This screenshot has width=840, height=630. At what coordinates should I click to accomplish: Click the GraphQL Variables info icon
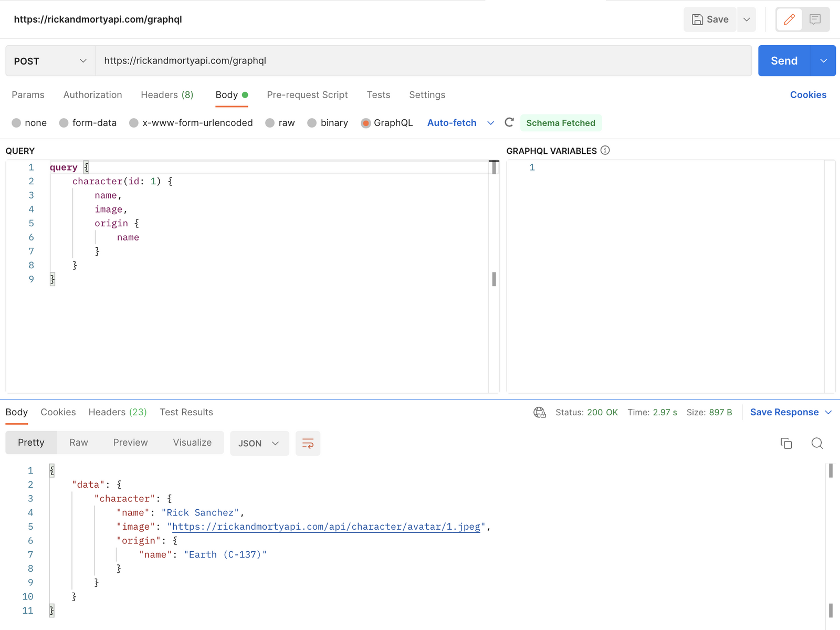point(605,151)
